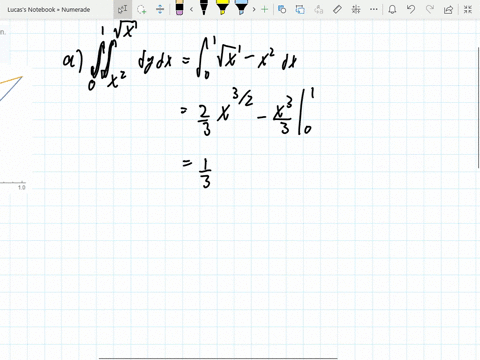The width and height of the screenshot is (480, 360).
Task: Undo the last ink stroke
Action: 411,9
